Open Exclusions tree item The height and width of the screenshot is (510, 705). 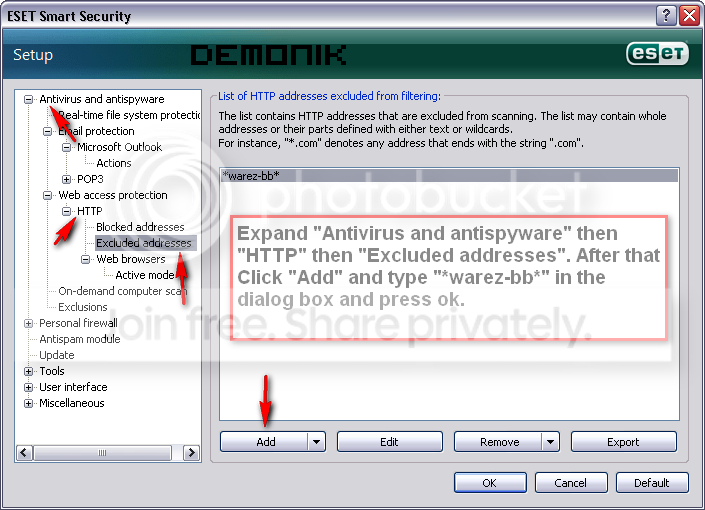point(83,307)
